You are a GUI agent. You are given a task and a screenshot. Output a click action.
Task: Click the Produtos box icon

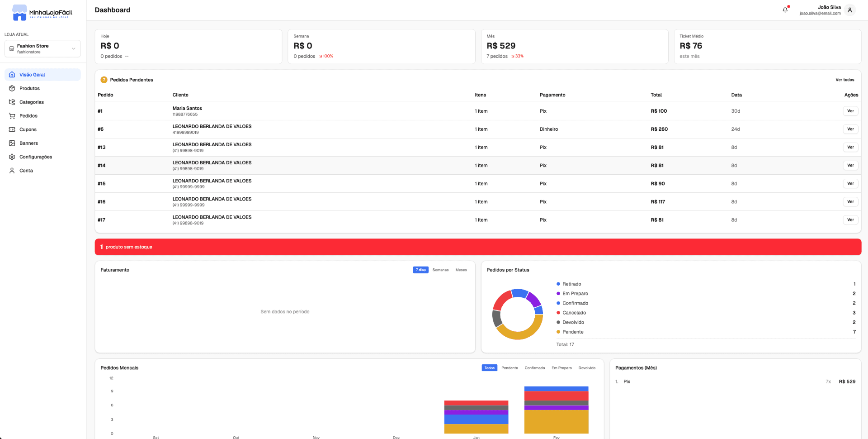point(12,88)
